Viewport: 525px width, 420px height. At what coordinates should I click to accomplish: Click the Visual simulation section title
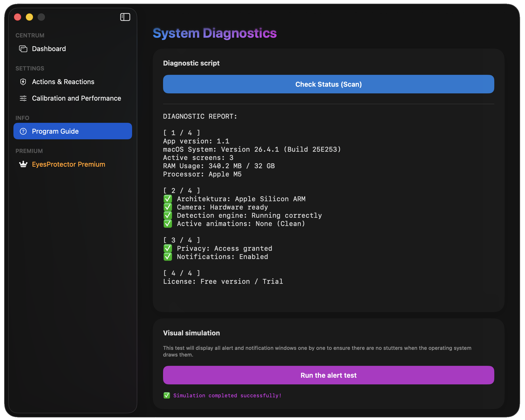[x=191, y=333]
